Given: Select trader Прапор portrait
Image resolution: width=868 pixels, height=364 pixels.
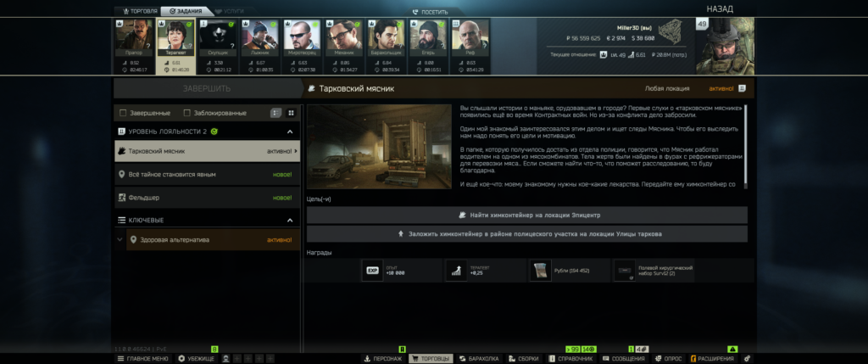Looking at the screenshot, I should click(x=133, y=35).
